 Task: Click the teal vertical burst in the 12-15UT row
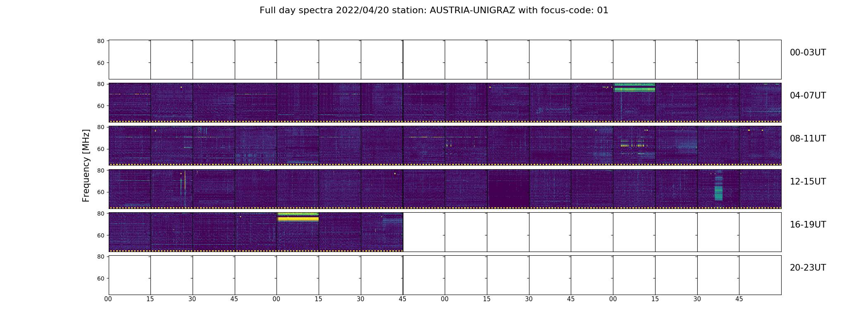pyautogui.click(x=718, y=189)
